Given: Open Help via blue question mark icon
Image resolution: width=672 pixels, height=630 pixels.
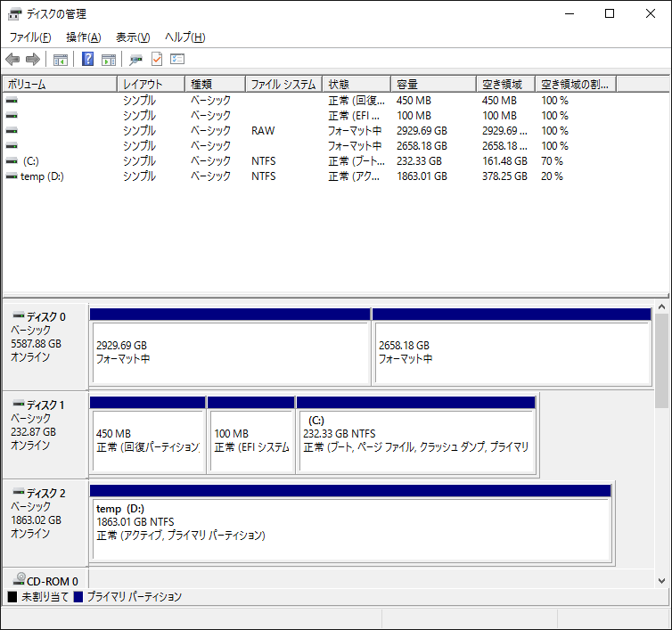Looking at the screenshot, I should 87,60.
